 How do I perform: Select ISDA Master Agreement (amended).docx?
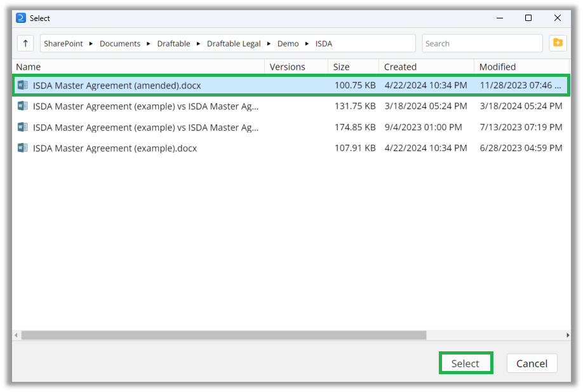click(x=291, y=85)
